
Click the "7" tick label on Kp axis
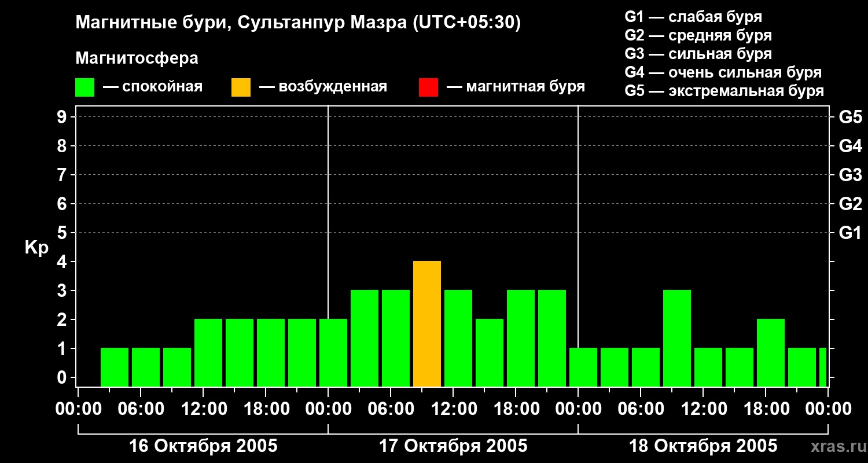63,175
